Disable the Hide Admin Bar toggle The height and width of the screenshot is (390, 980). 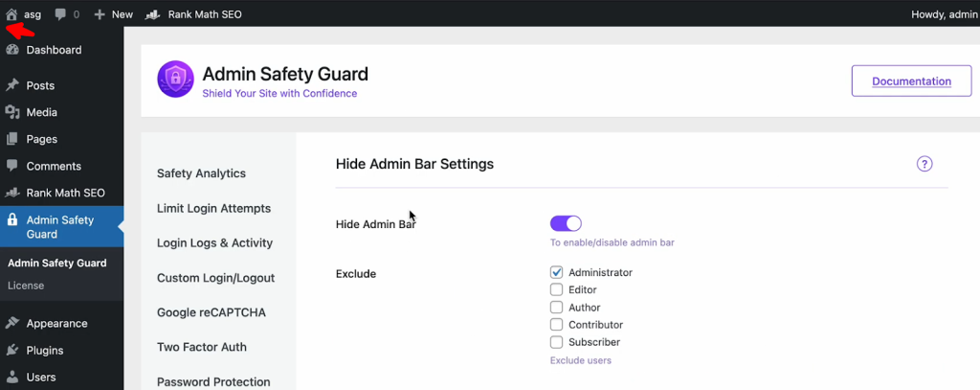(566, 223)
